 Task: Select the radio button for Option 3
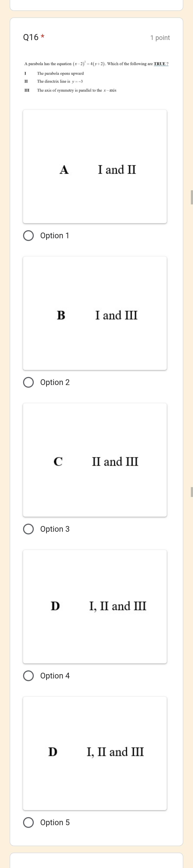click(29, 529)
